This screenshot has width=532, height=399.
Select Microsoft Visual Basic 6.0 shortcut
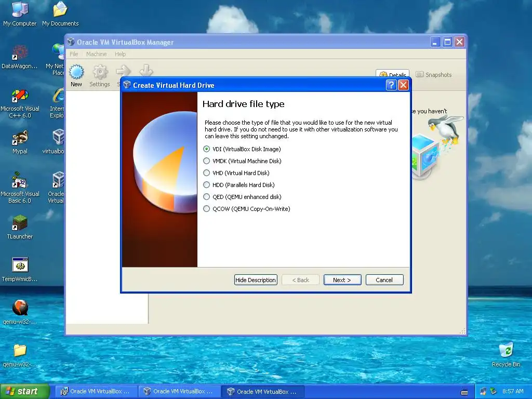click(x=20, y=188)
